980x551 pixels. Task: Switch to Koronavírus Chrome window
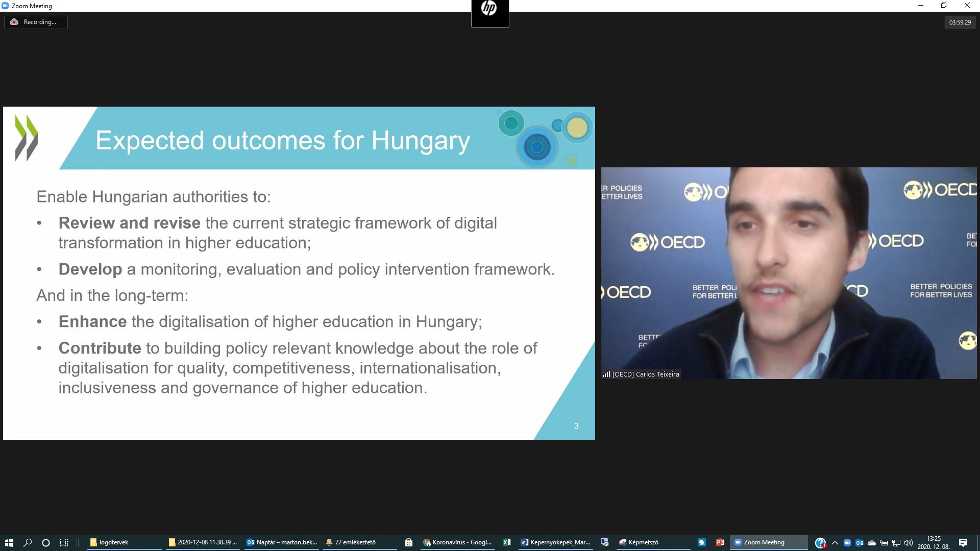pos(457,542)
